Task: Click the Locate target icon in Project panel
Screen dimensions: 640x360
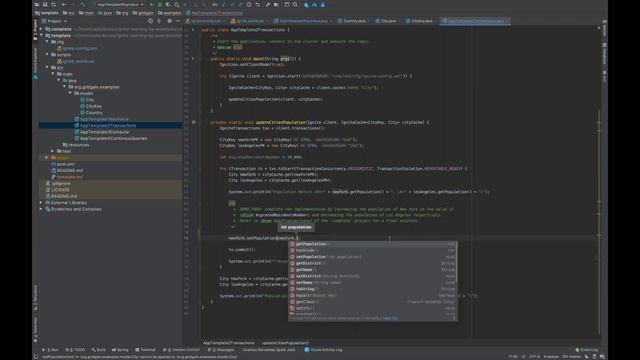Action: (150, 21)
